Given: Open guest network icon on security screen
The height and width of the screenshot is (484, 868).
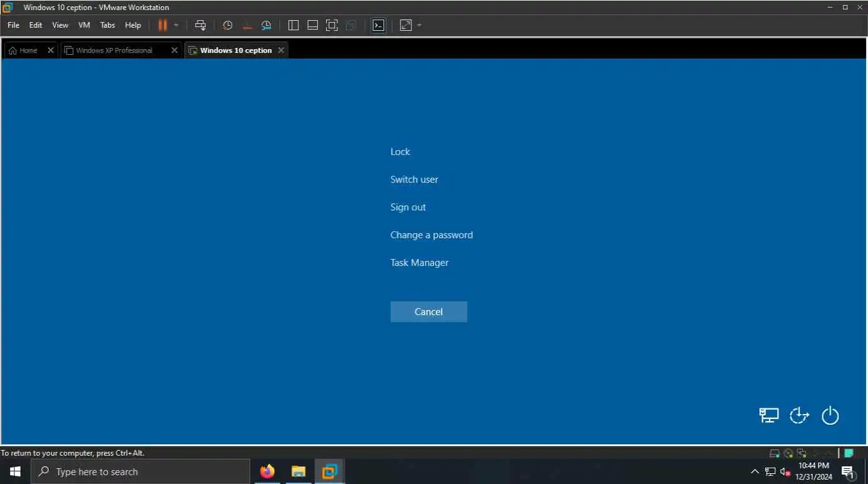Looking at the screenshot, I should 768,415.
